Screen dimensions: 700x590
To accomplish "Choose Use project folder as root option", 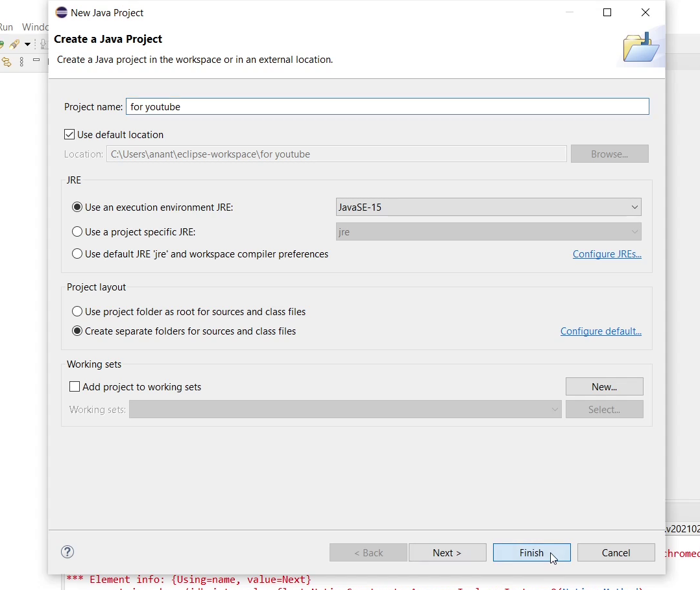I will point(77,312).
